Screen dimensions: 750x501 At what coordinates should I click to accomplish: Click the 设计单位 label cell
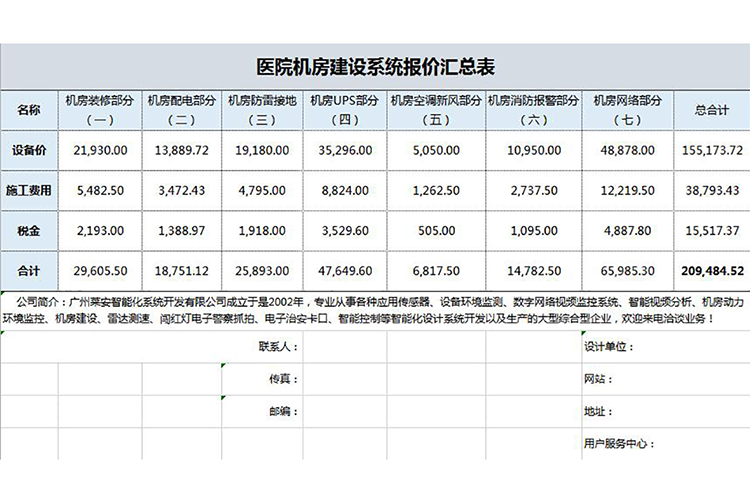pos(608,347)
